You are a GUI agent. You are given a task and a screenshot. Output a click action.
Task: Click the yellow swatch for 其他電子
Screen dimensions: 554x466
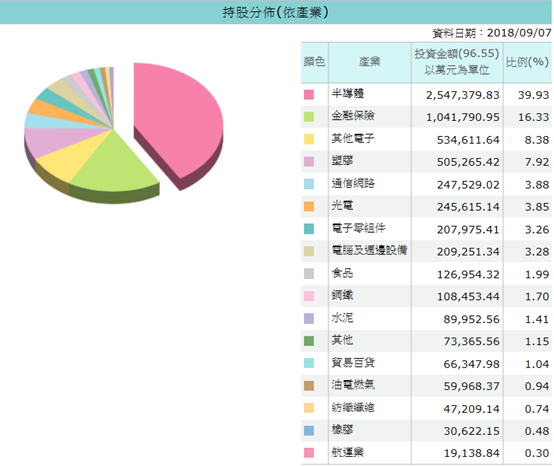click(309, 139)
